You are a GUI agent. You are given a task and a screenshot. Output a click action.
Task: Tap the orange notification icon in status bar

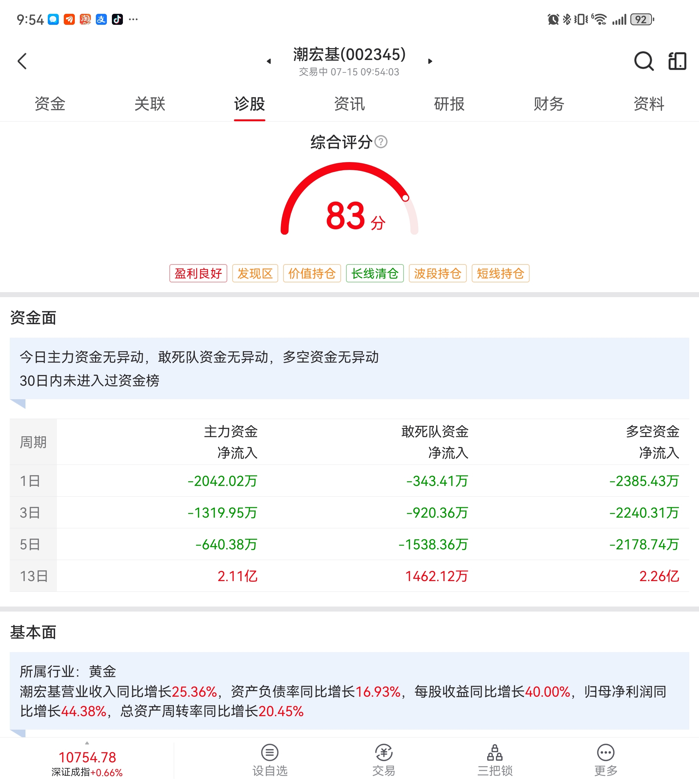coord(69,19)
